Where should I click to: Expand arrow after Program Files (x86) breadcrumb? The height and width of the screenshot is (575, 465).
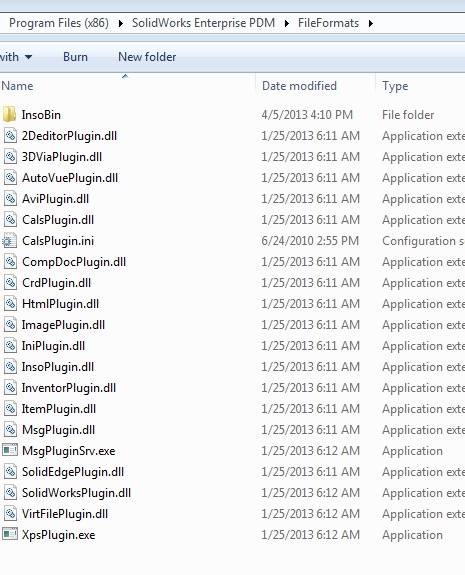click(x=121, y=23)
